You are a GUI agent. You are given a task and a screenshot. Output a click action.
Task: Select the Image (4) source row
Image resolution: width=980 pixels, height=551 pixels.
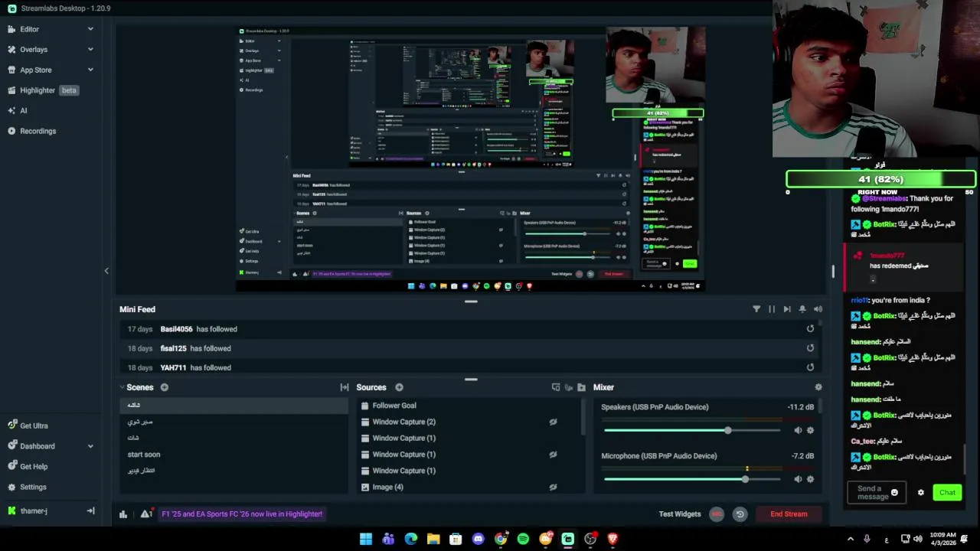(468, 487)
